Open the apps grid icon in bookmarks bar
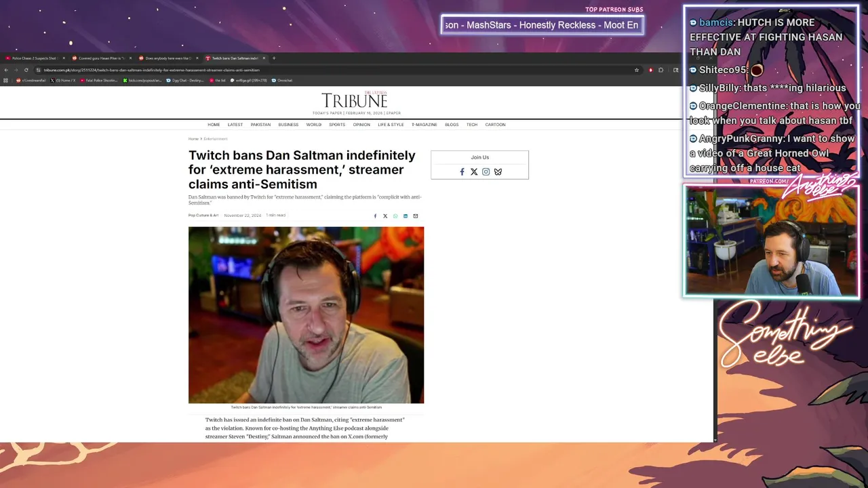 pyautogui.click(x=6, y=80)
